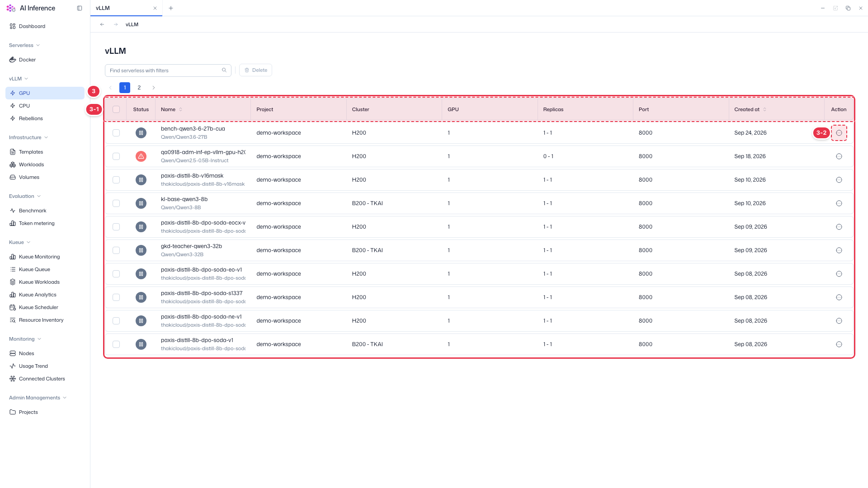Viewport: 868px width, 488px height.
Task: Navigate back using the left arrow in the breadcrumb bar
Action: pos(102,24)
